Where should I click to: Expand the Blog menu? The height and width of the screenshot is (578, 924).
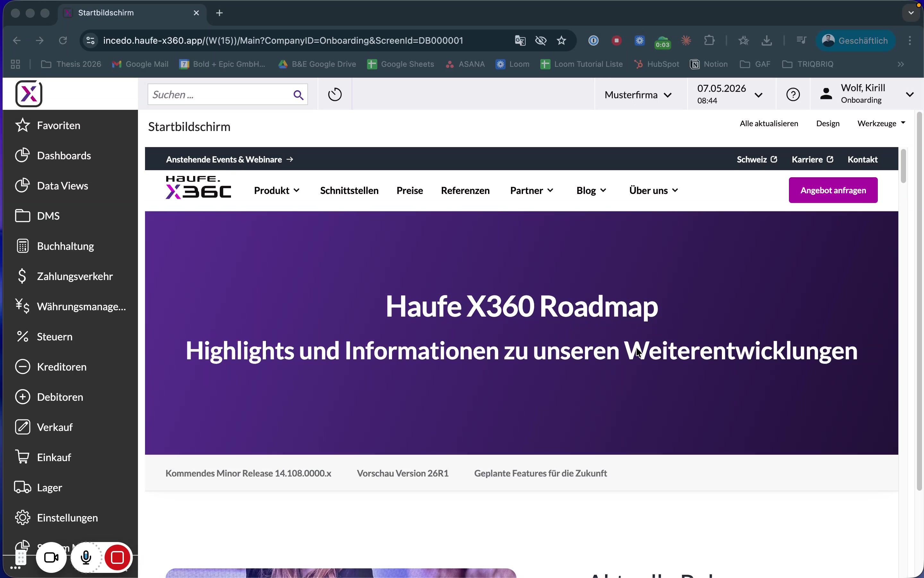coord(591,190)
